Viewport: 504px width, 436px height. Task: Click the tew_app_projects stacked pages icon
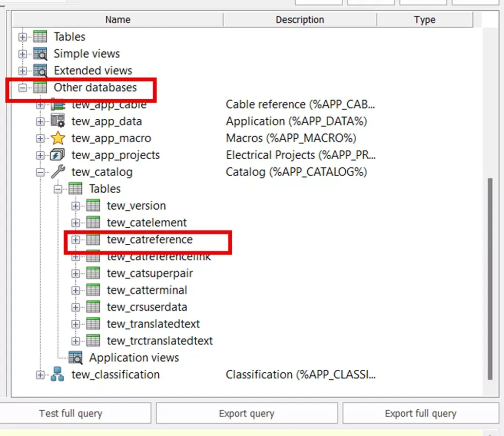pos(58,155)
